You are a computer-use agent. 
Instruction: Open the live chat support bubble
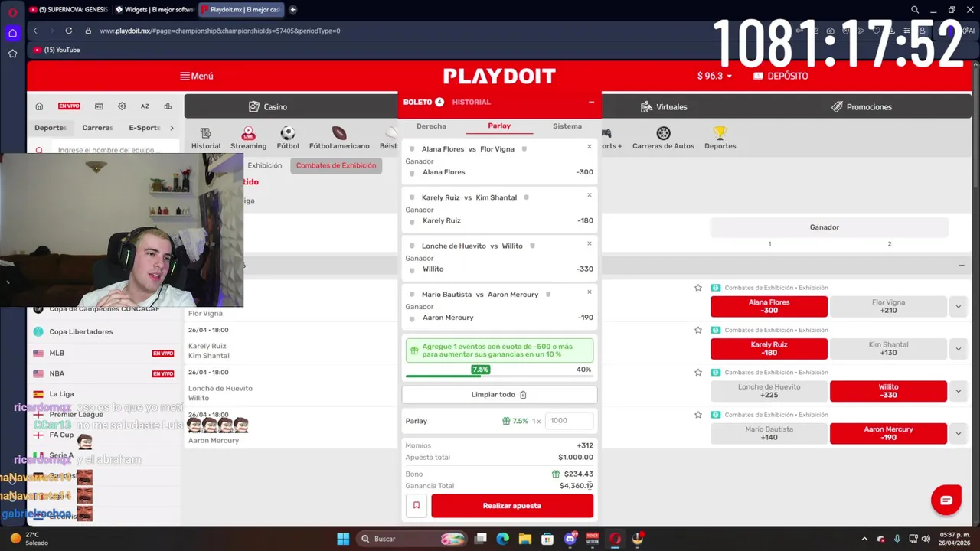point(946,500)
